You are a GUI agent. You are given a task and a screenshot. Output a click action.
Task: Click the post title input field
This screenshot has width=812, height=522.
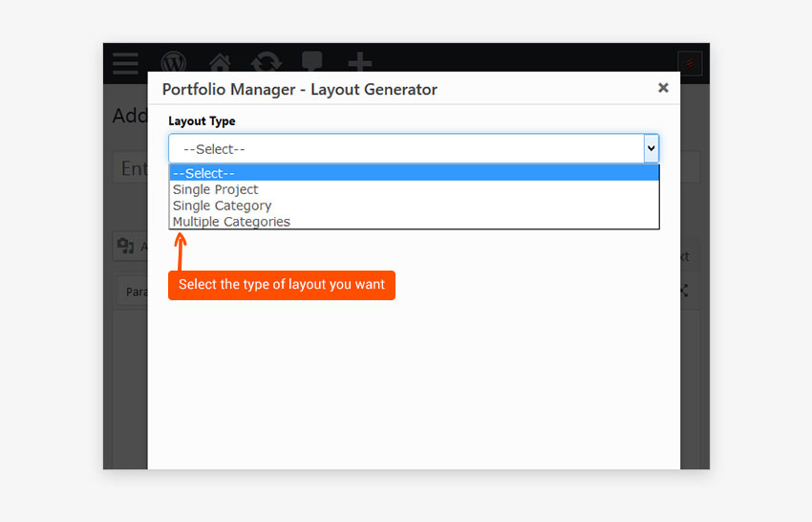tap(130, 168)
